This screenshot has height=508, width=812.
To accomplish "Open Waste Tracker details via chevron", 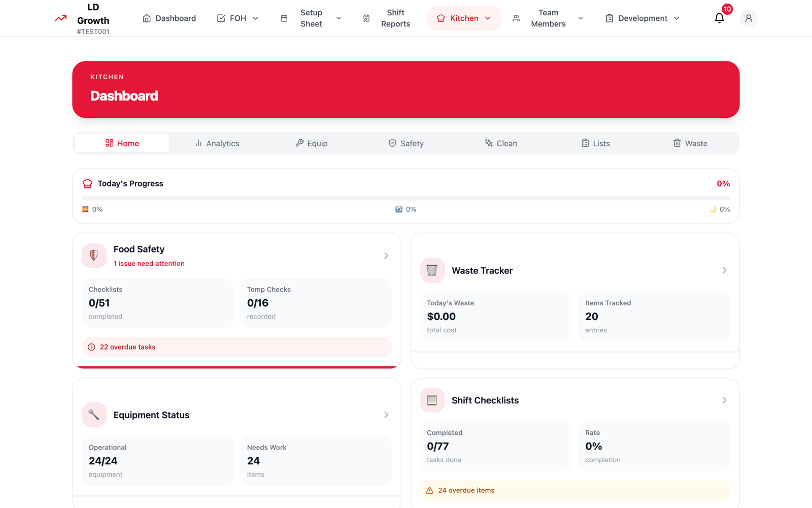I will click(x=724, y=270).
